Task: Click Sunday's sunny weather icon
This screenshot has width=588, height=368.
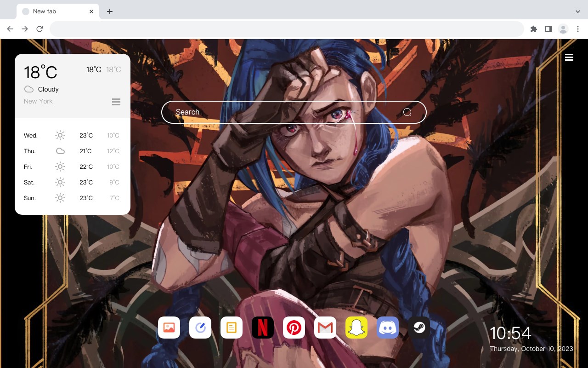Action: click(60, 198)
